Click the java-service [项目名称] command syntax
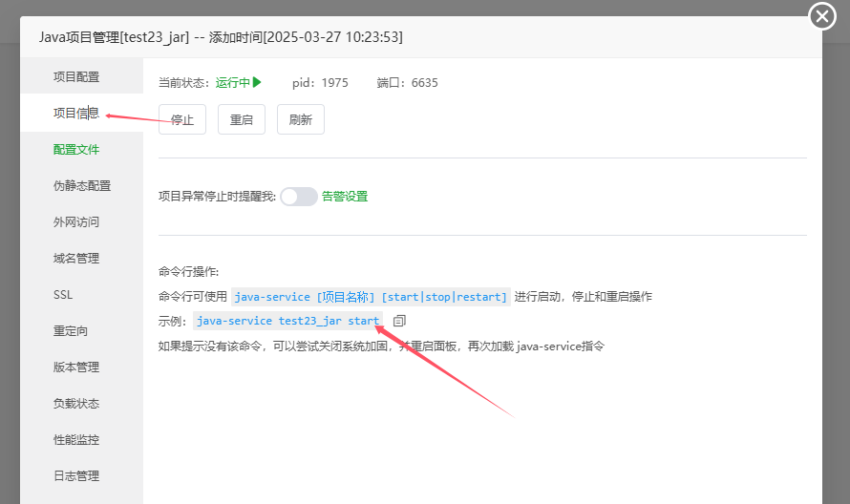Image resolution: width=850 pixels, height=504 pixels. 371,297
